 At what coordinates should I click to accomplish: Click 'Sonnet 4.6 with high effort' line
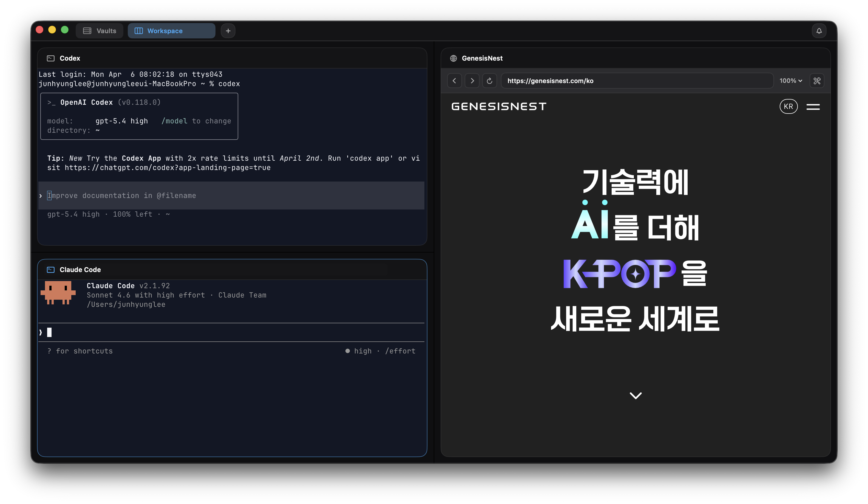tap(146, 295)
